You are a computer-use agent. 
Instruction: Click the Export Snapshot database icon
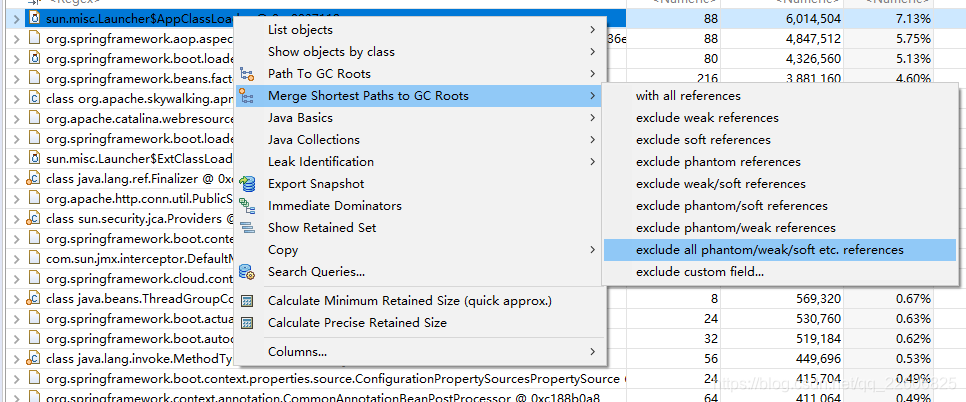[246, 184]
